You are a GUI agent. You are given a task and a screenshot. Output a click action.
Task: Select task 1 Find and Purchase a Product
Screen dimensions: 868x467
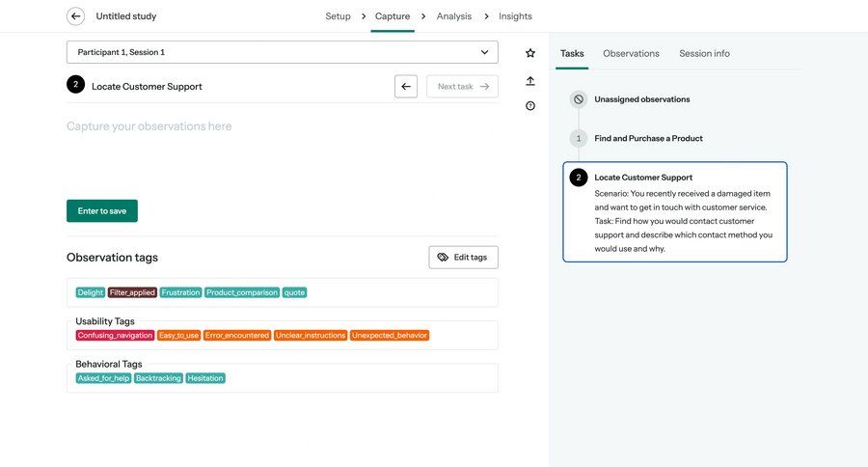tap(648, 138)
